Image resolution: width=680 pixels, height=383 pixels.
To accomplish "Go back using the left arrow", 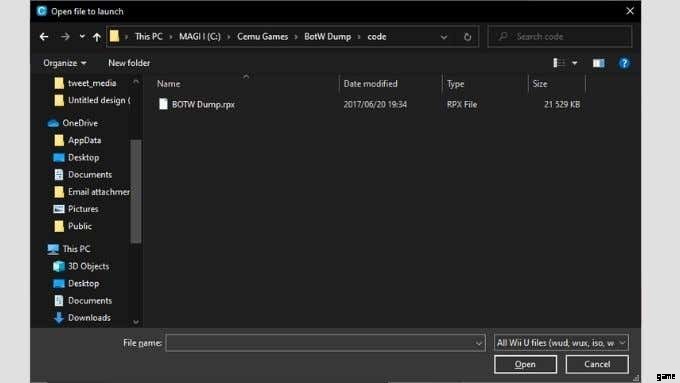I will [44, 37].
